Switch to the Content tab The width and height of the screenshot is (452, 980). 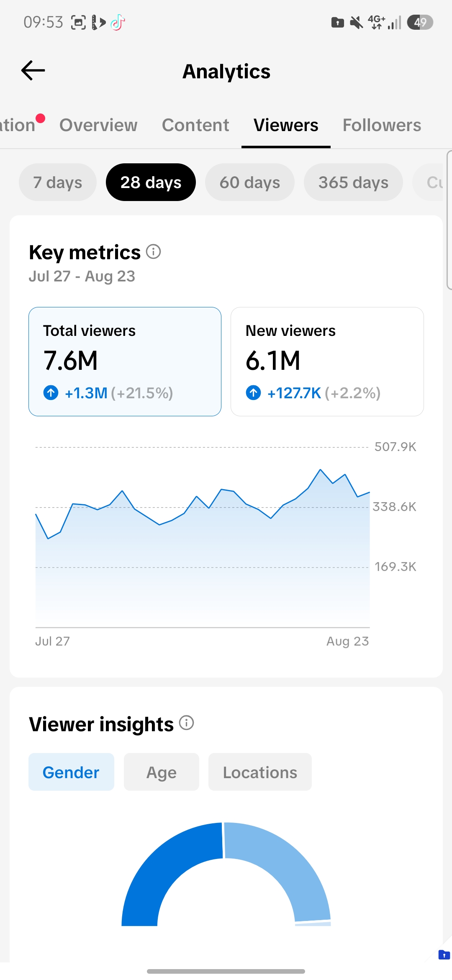[x=195, y=125]
